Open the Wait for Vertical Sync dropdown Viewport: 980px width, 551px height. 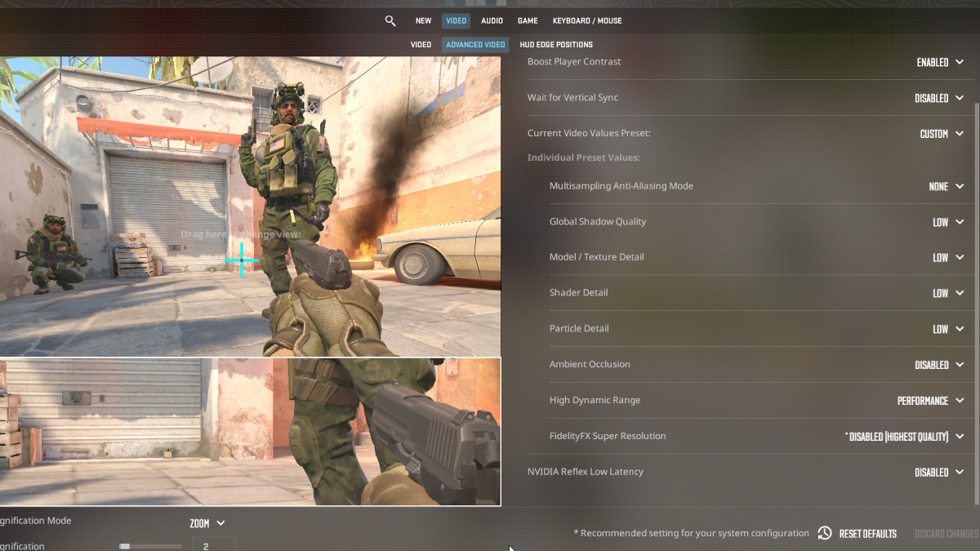(940, 97)
